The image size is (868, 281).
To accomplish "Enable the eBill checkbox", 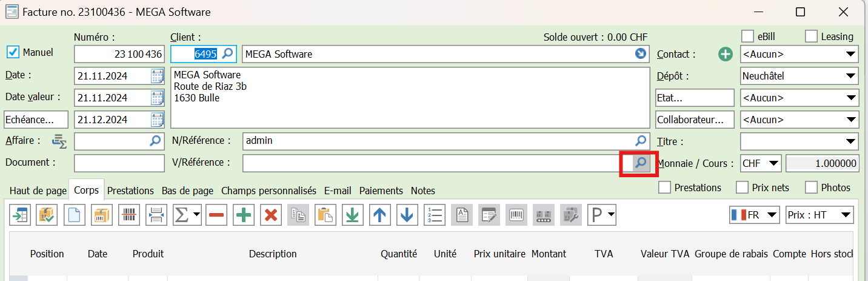I will [747, 36].
